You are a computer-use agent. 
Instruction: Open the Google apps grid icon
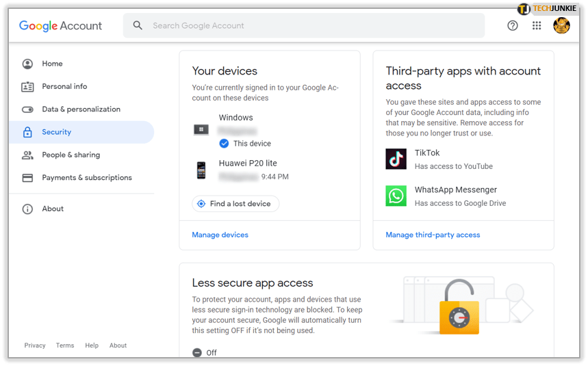[x=537, y=25]
